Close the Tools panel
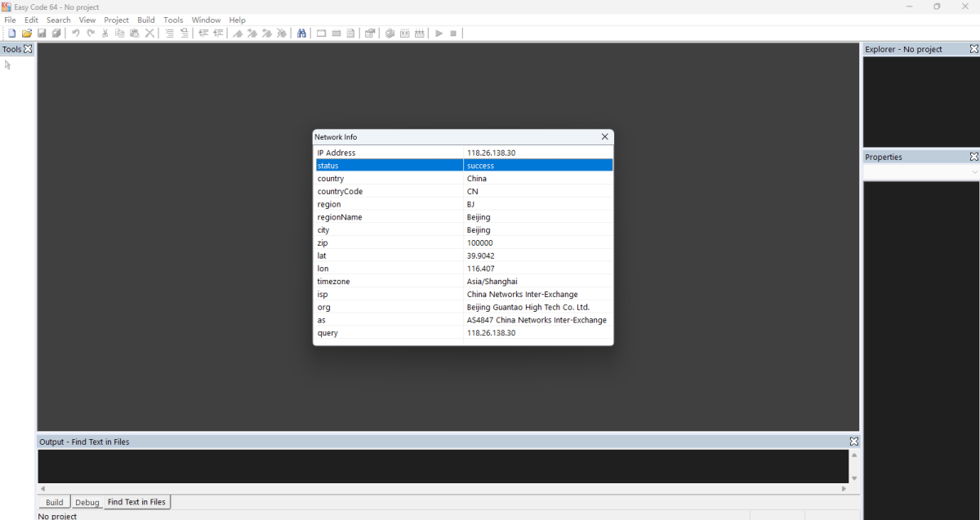980x520 pixels. click(x=28, y=49)
